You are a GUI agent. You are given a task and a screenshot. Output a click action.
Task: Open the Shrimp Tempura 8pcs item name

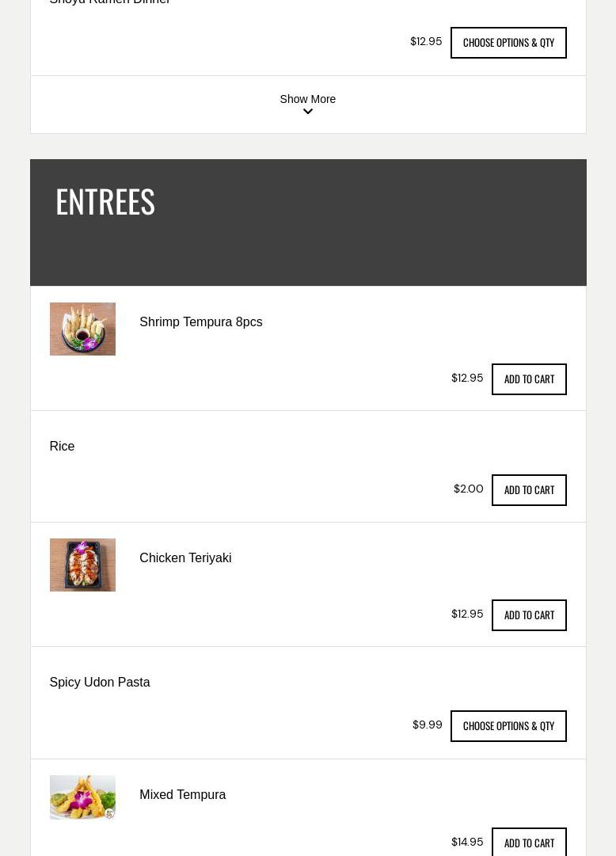click(x=200, y=322)
